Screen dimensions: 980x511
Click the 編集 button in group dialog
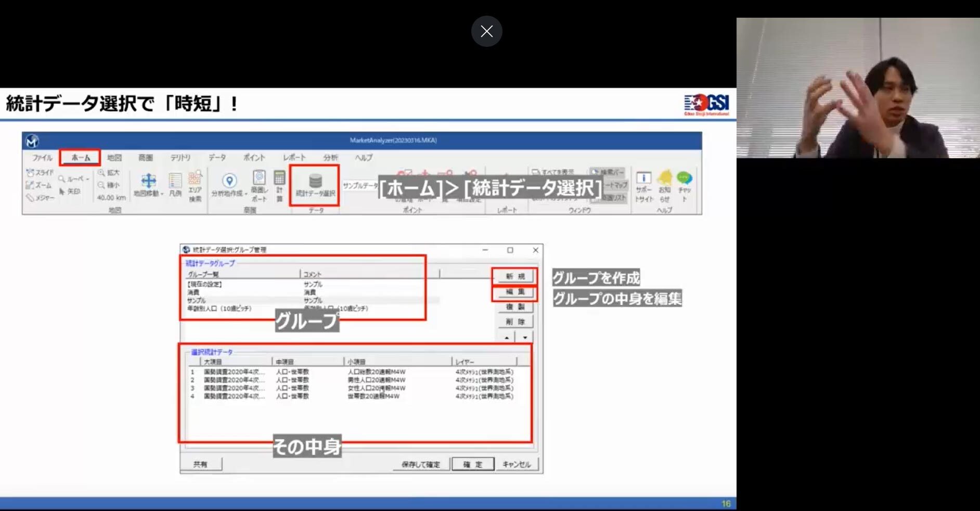(515, 292)
